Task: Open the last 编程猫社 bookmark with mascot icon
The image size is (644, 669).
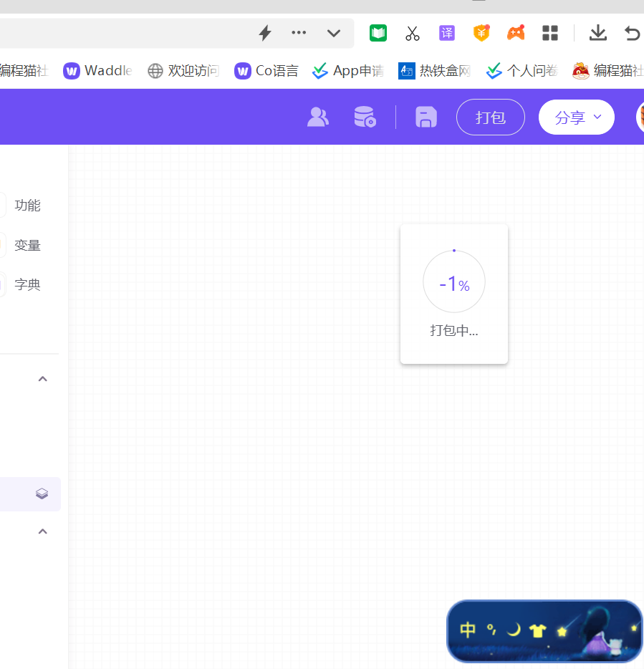Action: click(607, 70)
